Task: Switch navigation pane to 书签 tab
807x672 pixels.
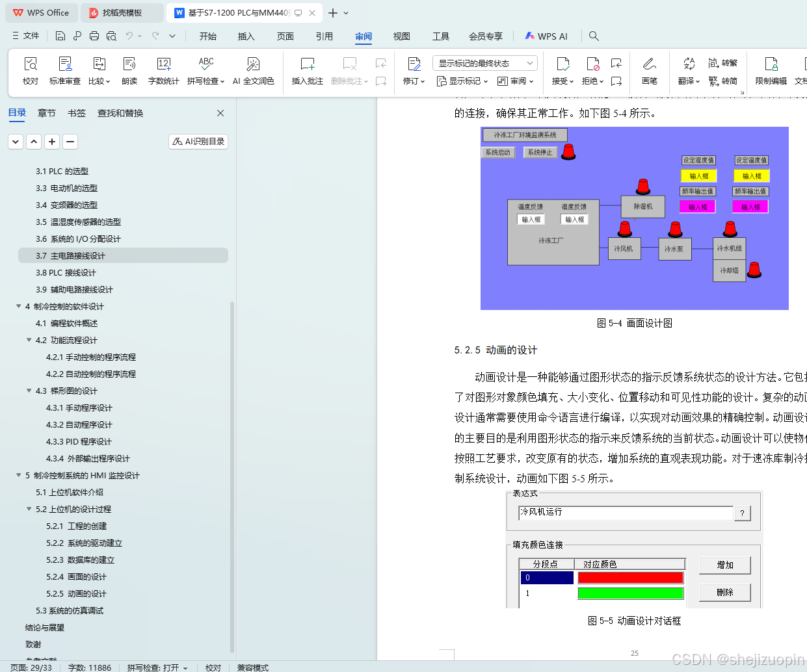Action: 77,113
